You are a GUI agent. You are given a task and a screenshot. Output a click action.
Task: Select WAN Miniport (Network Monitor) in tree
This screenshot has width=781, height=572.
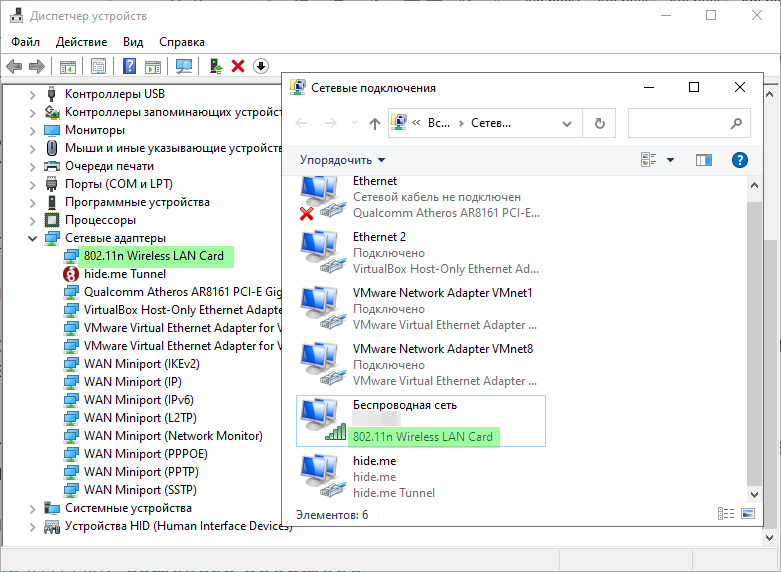click(173, 436)
